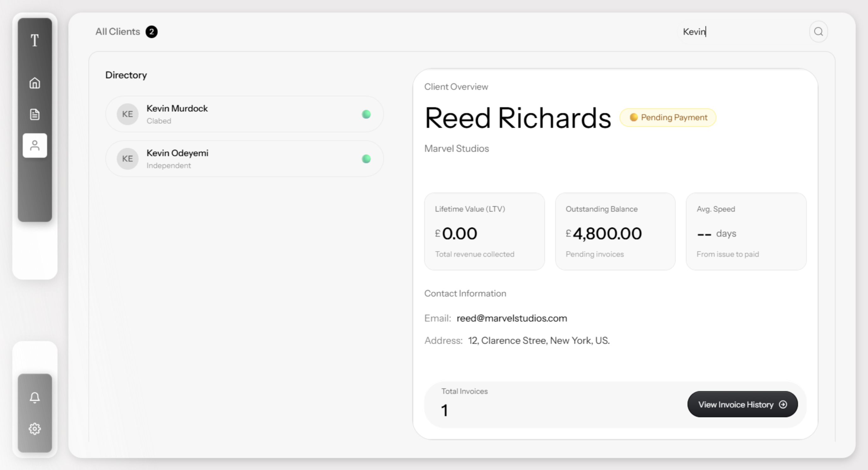This screenshot has height=470, width=868.
Task: Click the Reed Richards client name
Action: pos(518,118)
